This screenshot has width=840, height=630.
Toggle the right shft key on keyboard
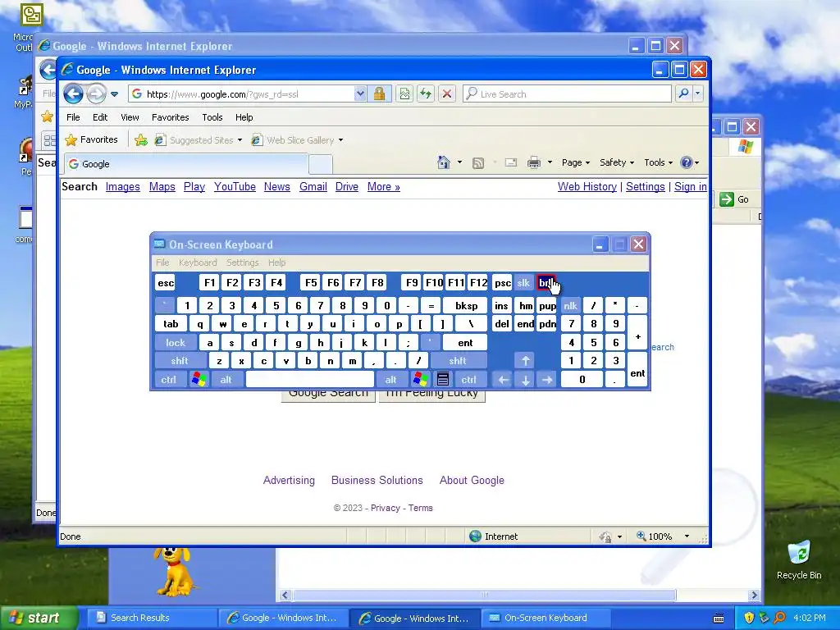[458, 361]
